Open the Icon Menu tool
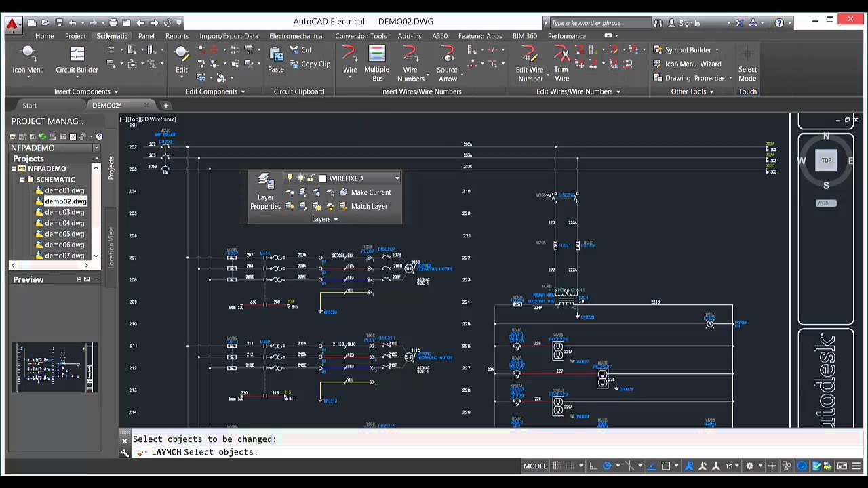The width and height of the screenshot is (868, 488). coord(28,60)
